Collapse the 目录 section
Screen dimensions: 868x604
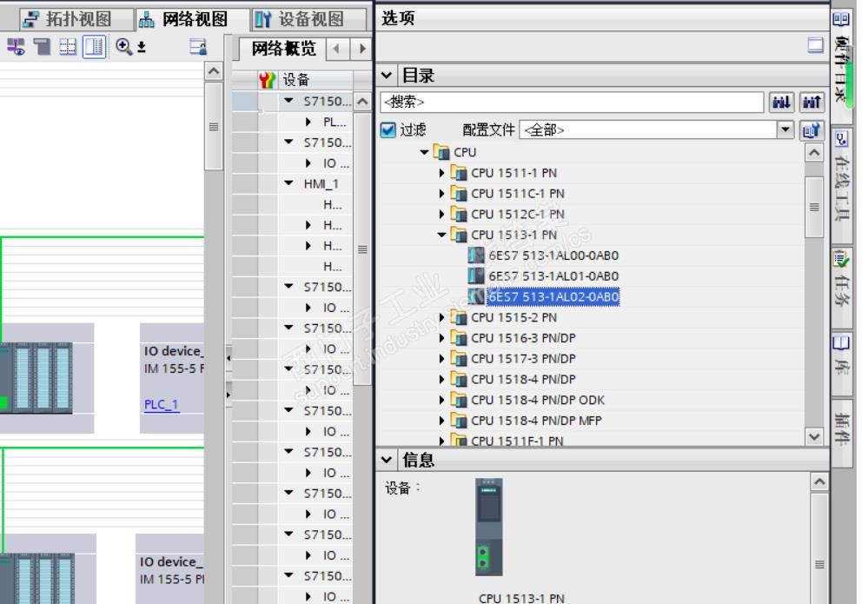point(387,76)
